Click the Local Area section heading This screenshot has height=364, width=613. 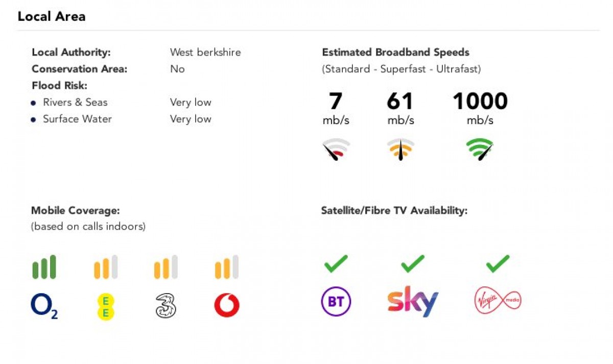tap(52, 16)
